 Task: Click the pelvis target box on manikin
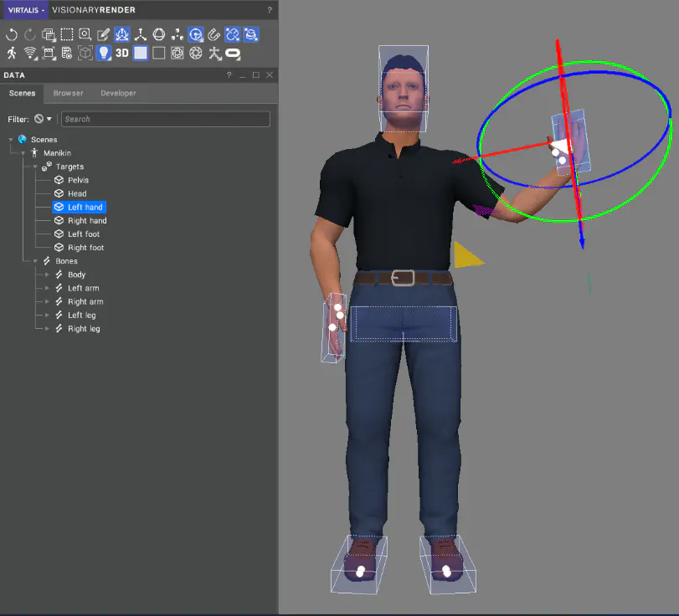tap(404, 324)
